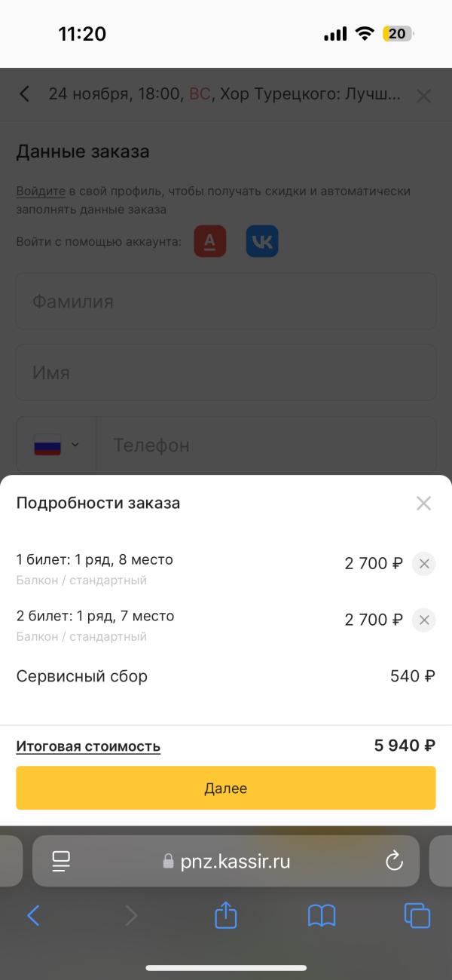Close the order form with header X
This screenshot has height=980, width=452.
[x=424, y=96]
